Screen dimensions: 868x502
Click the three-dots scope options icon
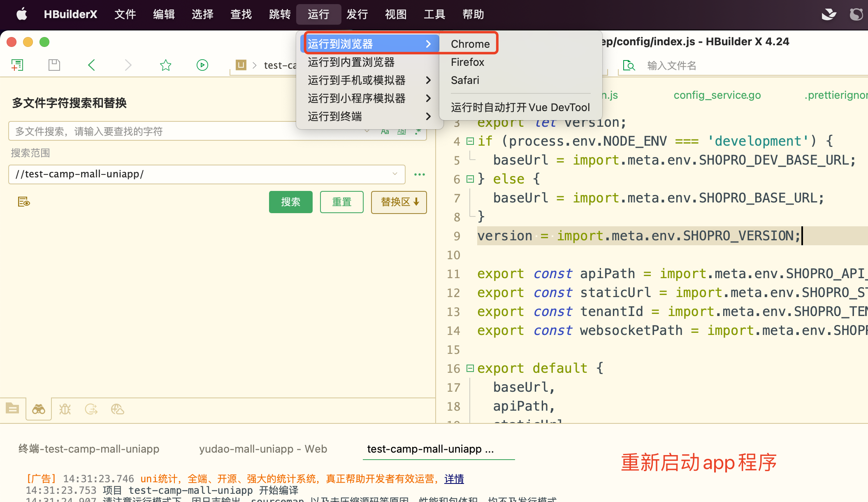pos(420,174)
